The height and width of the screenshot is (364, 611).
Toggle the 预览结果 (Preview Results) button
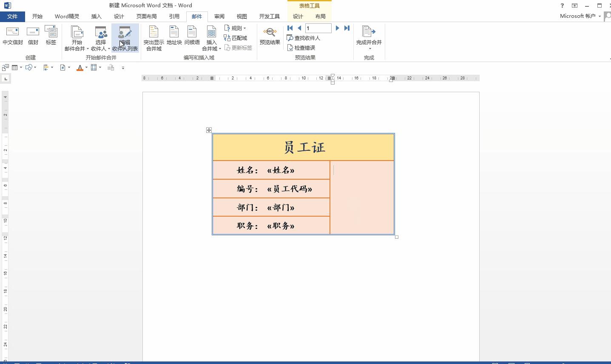coord(270,38)
